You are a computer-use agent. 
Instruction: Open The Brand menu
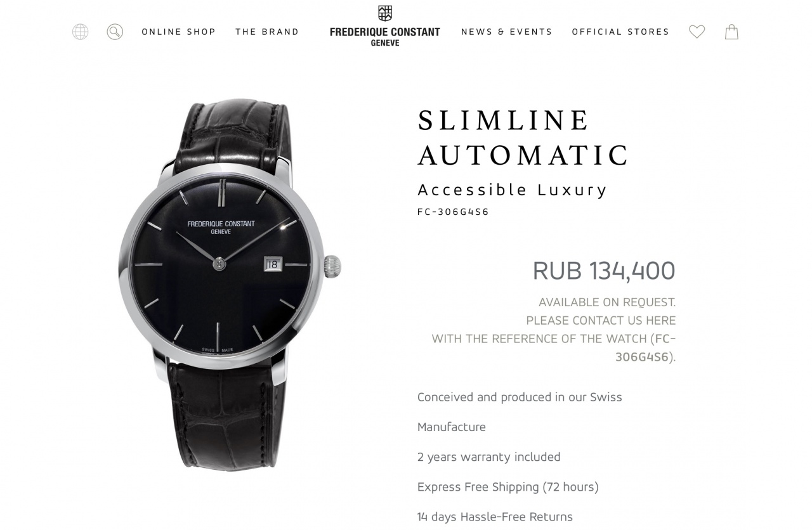pos(267,32)
